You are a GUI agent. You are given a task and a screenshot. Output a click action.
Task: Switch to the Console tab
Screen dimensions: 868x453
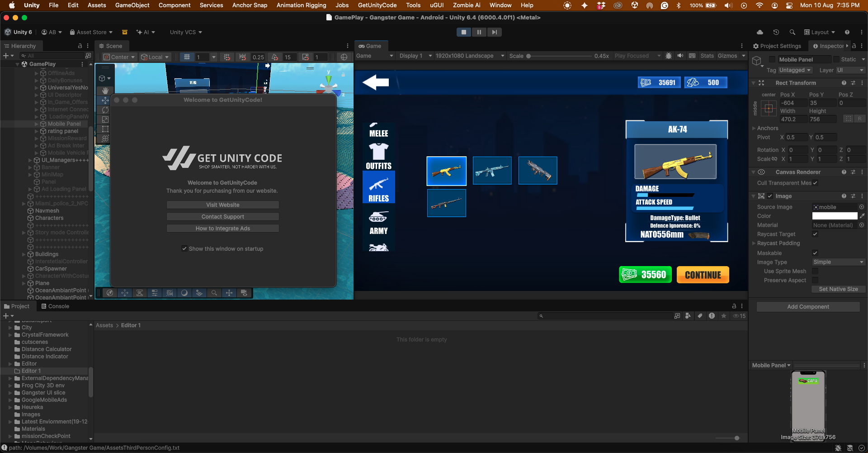[55, 306]
